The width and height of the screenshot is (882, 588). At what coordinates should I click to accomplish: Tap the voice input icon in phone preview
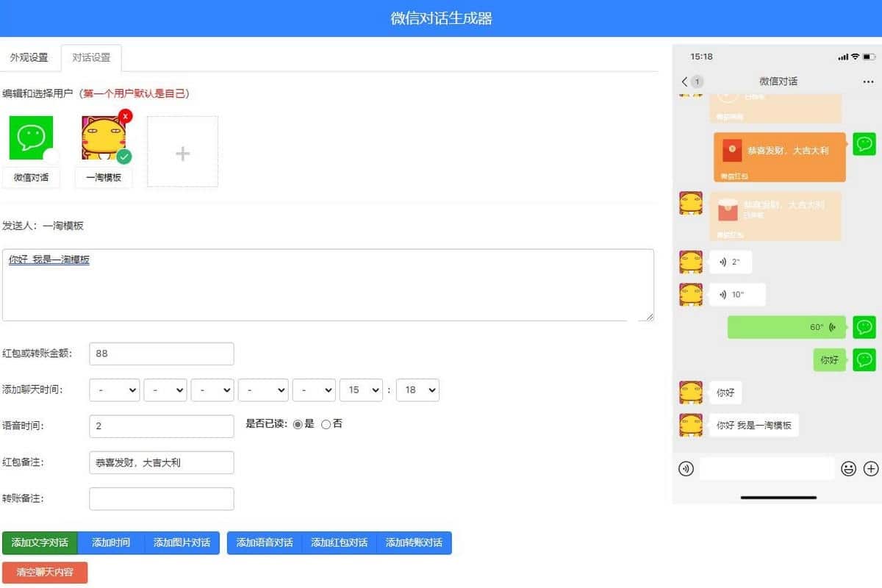pos(686,468)
